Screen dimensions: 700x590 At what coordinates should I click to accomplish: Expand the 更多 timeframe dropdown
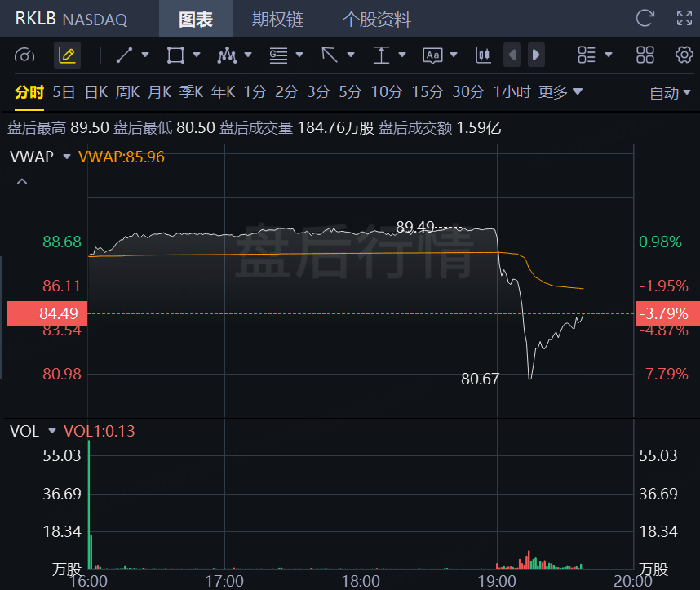tap(560, 92)
